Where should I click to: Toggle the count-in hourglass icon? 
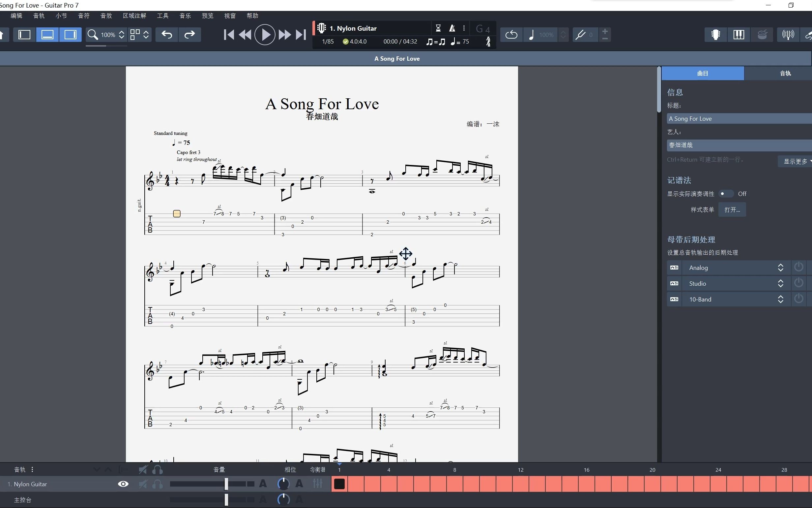[x=438, y=28]
